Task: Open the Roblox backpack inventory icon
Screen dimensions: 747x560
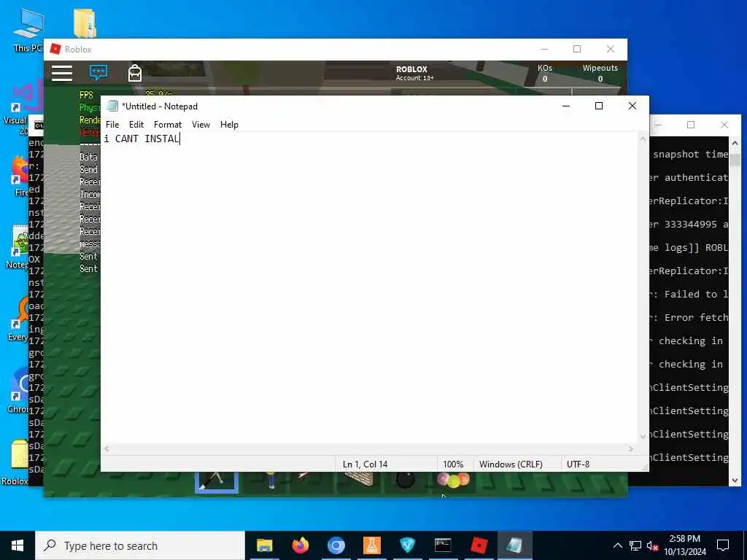Action: coord(135,73)
